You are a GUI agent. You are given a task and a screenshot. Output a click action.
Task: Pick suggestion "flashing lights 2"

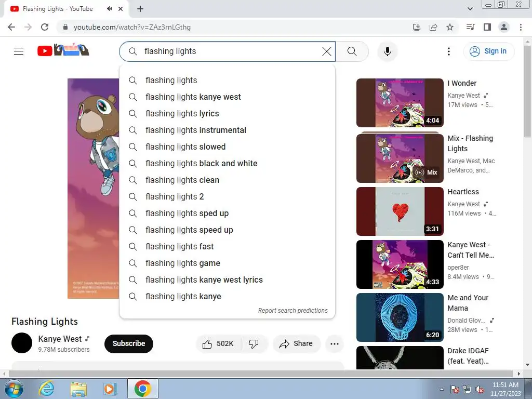228,197
